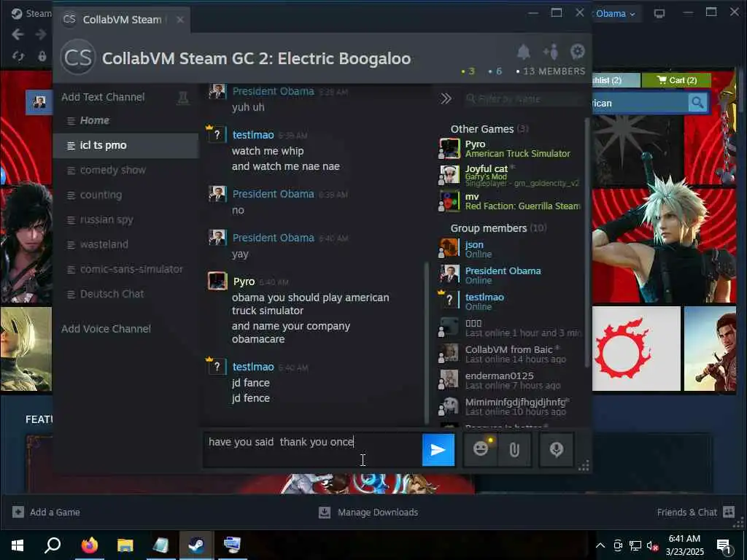Click the Steam page lock icon
Screen dimensions: 747x560
tap(42, 56)
